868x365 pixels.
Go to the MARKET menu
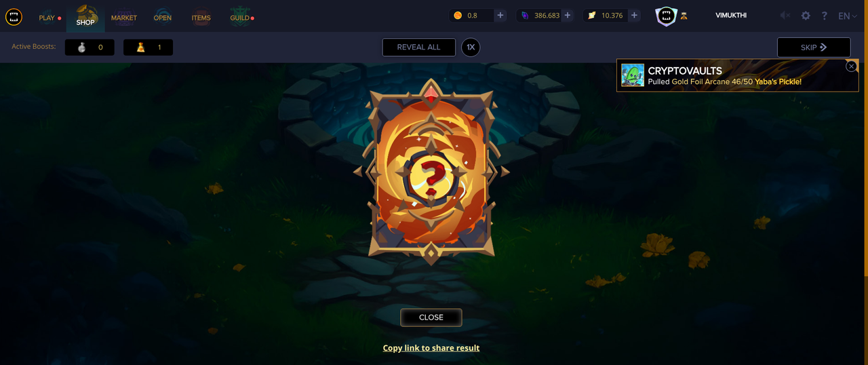124,18
